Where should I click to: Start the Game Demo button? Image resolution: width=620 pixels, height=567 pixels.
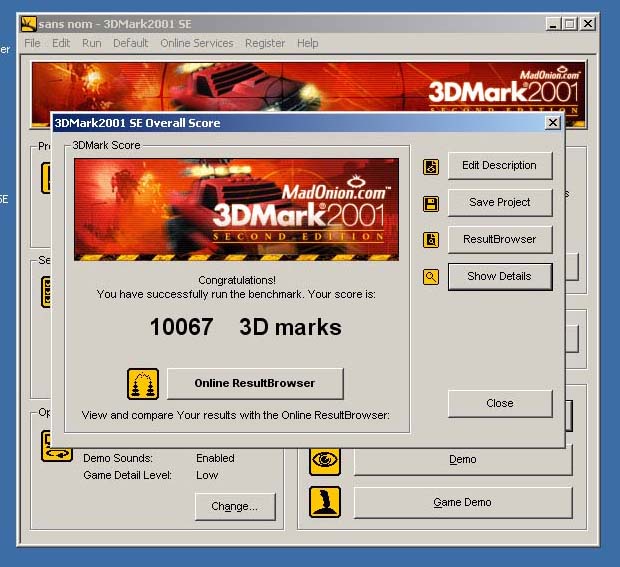coord(463,503)
